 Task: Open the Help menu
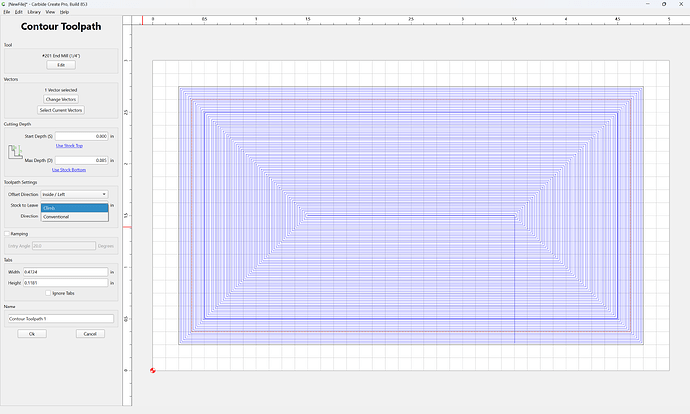click(x=64, y=12)
